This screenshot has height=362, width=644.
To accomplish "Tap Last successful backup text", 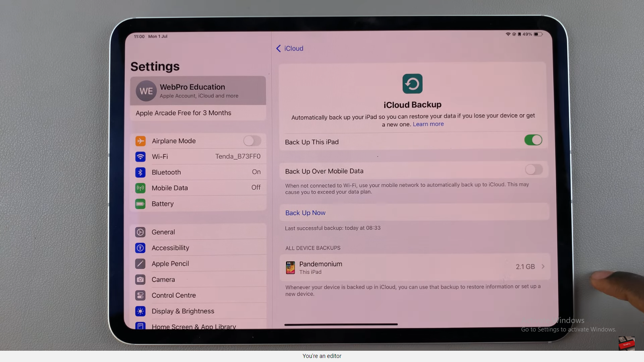I will (x=333, y=228).
